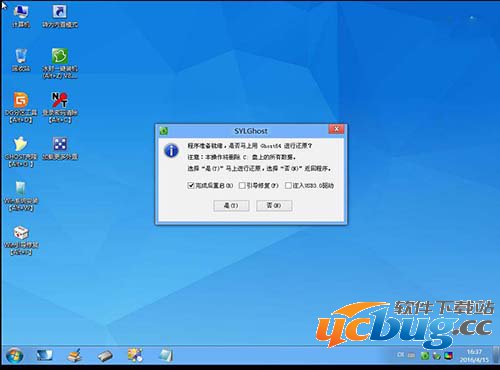The height and width of the screenshot is (370, 500).
Task: Open the Start menu orb
Action: (x=14, y=355)
